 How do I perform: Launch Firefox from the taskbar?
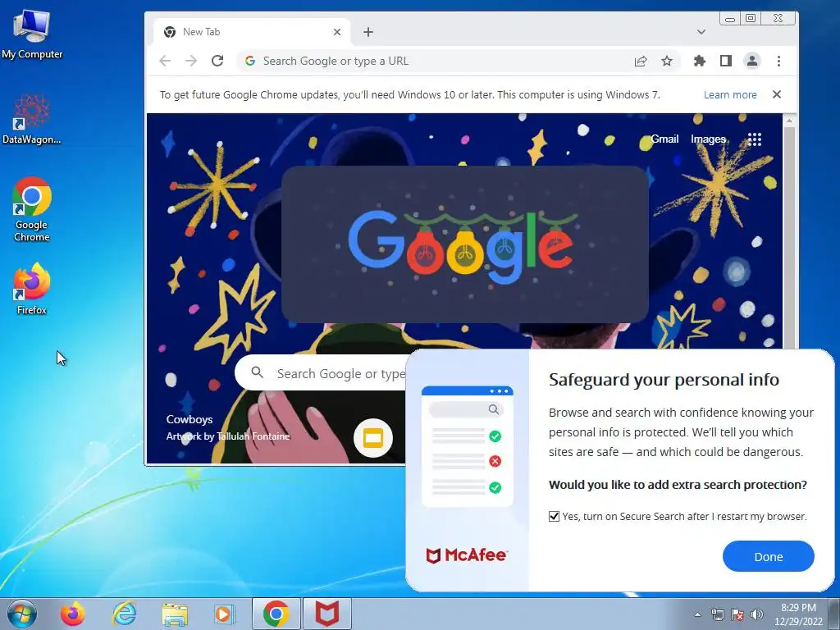[x=73, y=614]
